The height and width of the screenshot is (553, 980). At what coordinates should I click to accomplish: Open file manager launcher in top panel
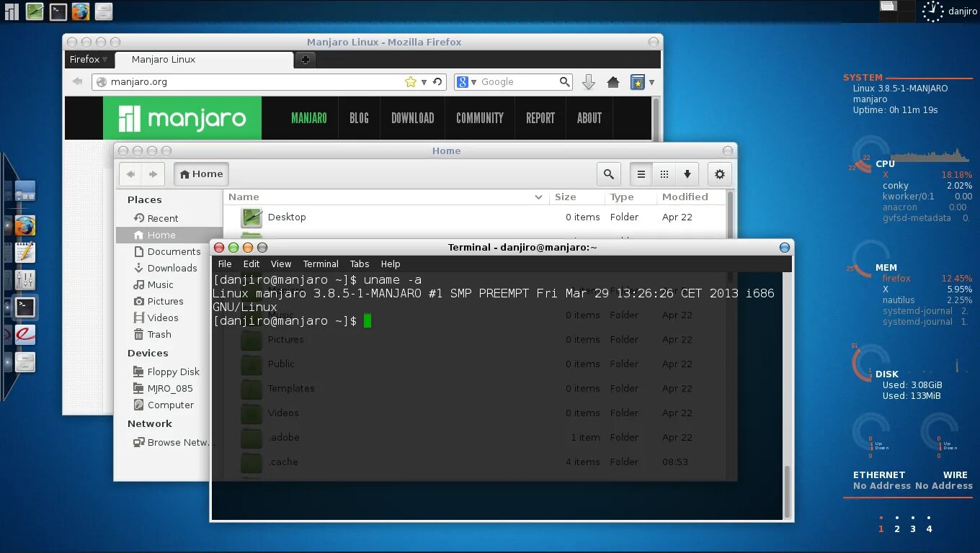(104, 11)
